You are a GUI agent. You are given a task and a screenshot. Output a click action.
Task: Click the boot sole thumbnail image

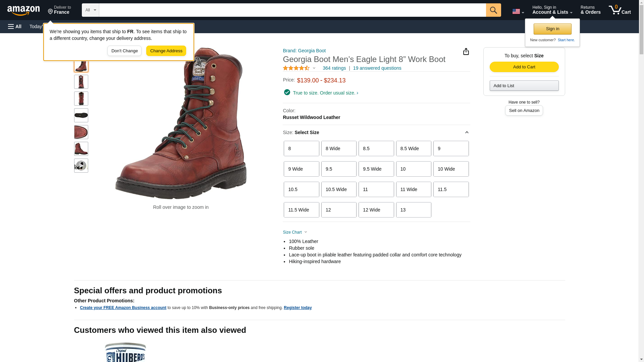coord(81,115)
